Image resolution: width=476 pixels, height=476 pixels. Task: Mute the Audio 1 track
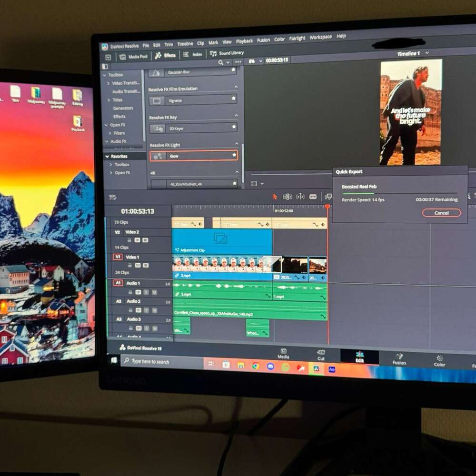point(155,292)
